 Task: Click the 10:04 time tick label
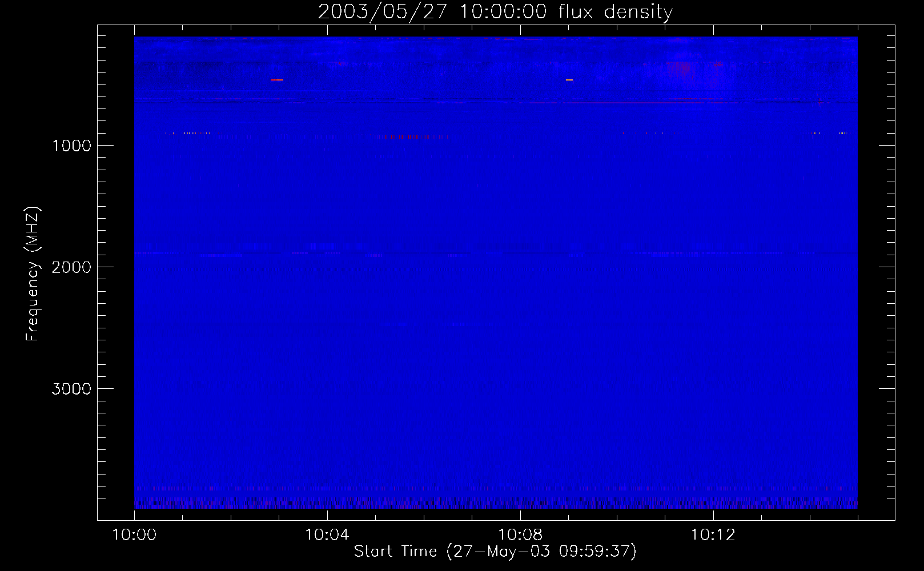click(327, 535)
